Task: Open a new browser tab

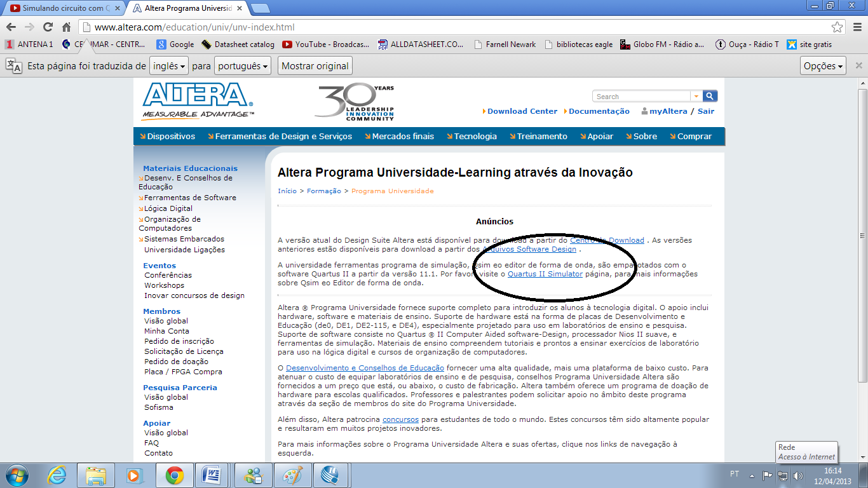Action: (260, 8)
